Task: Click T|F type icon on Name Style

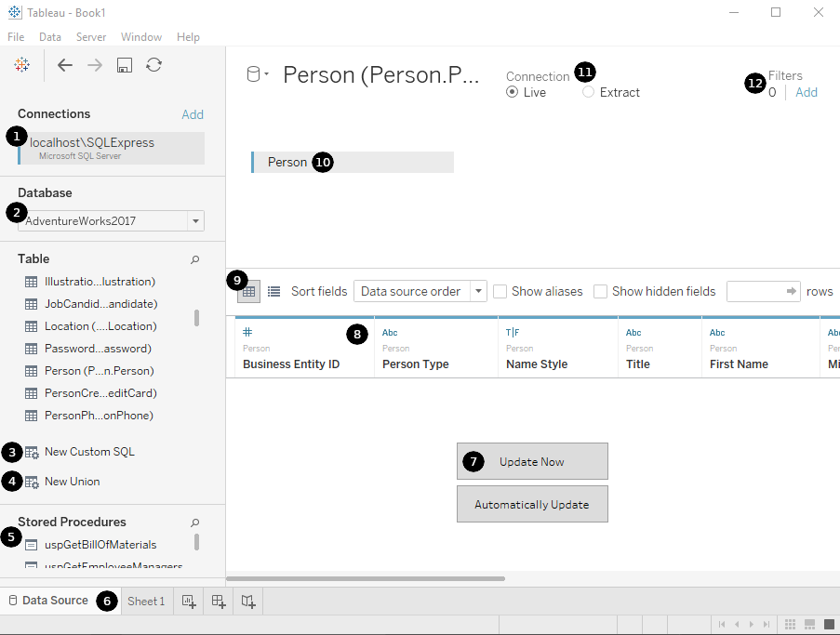Action: [513, 333]
